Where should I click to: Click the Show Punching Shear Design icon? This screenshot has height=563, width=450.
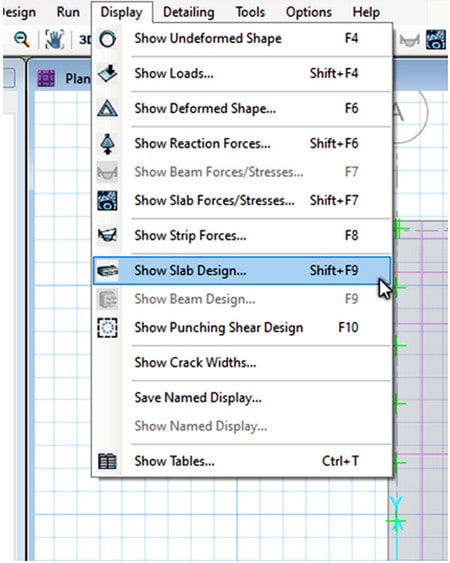107,327
